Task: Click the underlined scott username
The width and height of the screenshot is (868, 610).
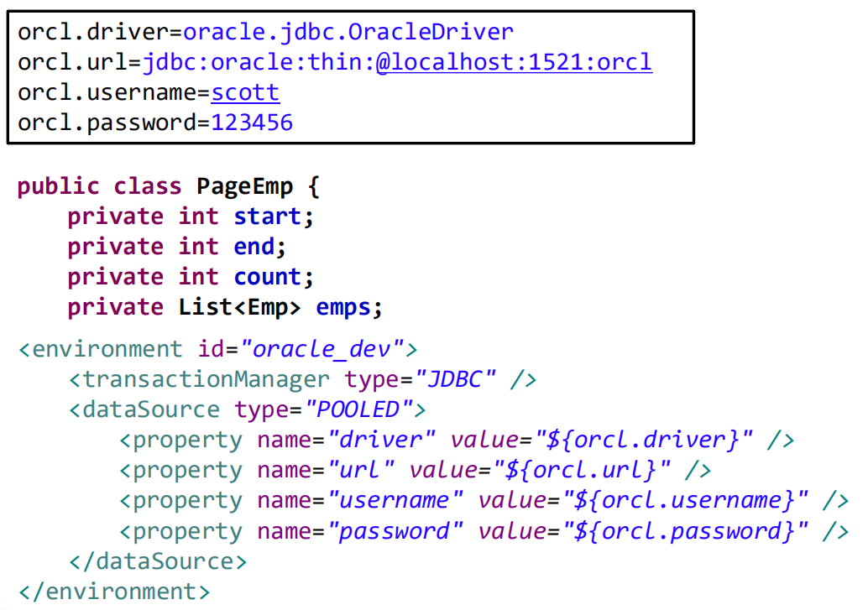Action: point(245,92)
